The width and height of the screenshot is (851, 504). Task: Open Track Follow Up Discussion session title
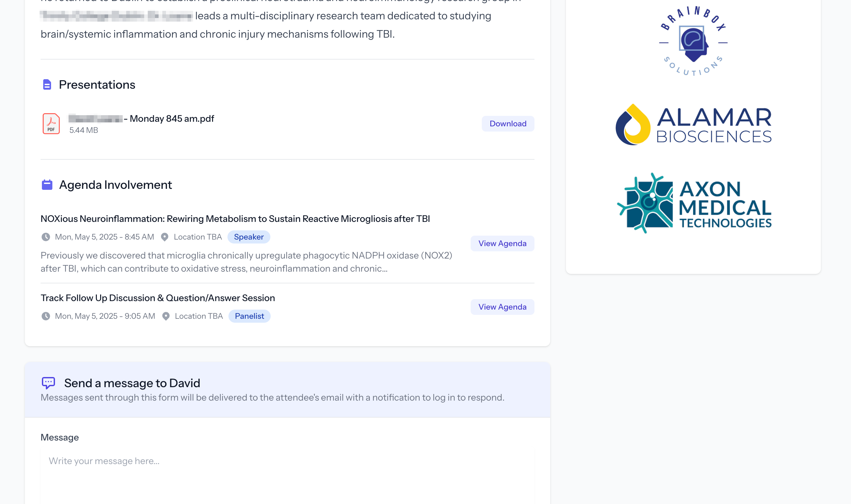(157, 298)
